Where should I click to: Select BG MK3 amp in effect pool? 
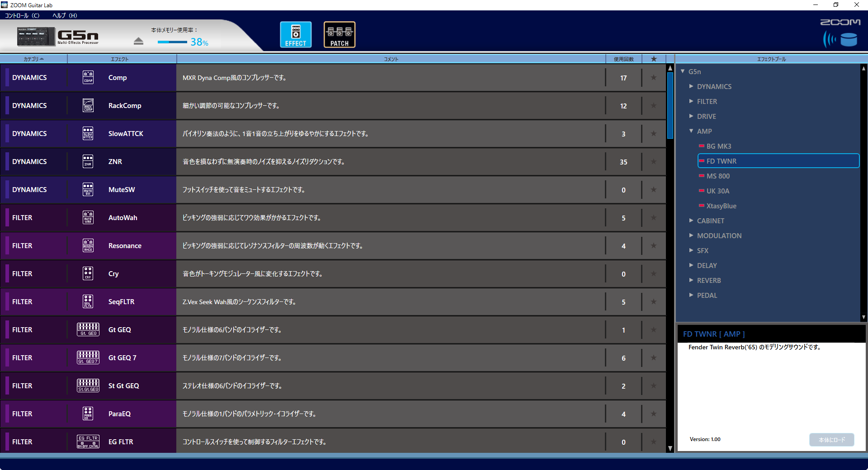point(719,146)
